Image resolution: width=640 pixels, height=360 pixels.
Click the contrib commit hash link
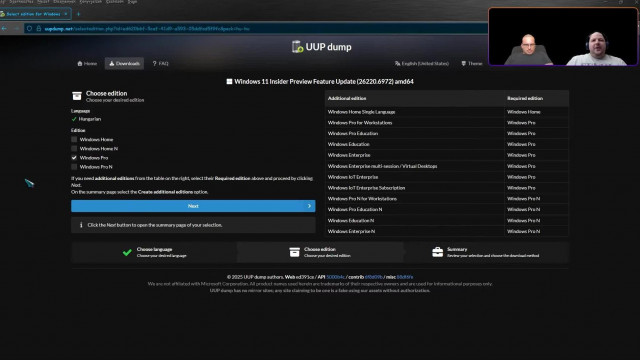374,277
